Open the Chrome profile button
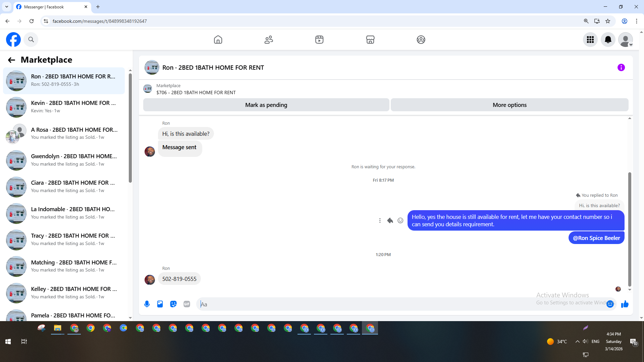 pyautogui.click(x=625, y=21)
